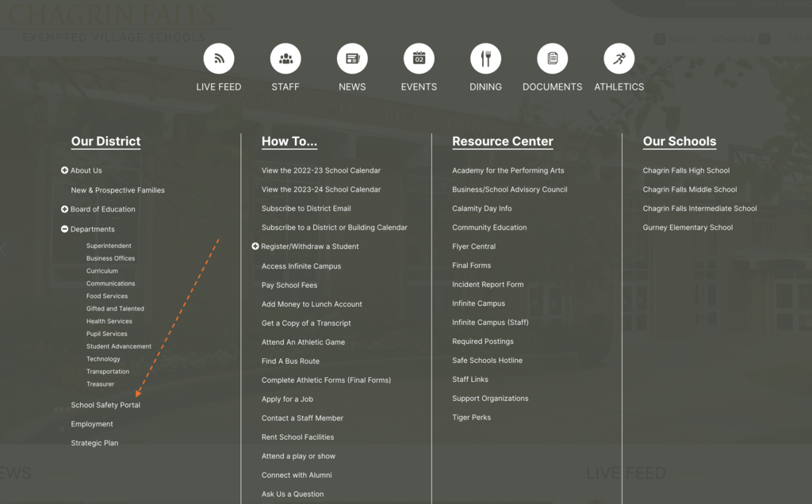View the 2023-24 School Calendar
Screen dimensions: 812x504
point(320,189)
